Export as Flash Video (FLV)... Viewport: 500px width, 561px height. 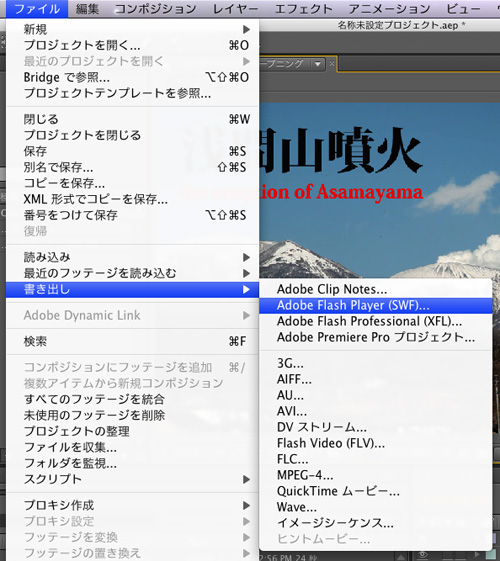376,443
